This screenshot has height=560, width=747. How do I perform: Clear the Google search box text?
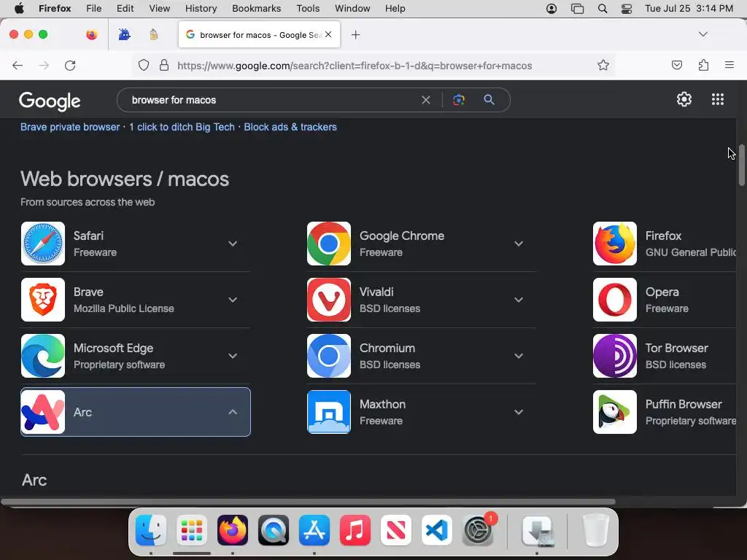(426, 100)
